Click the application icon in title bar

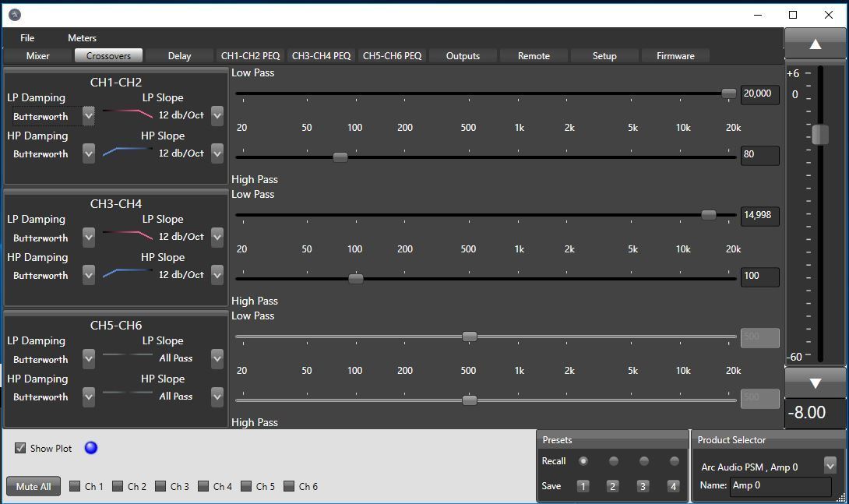pos(14,15)
